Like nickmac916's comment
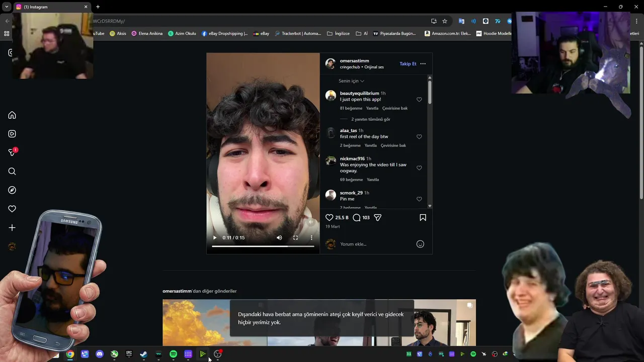The height and width of the screenshot is (362, 644). [x=419, y=168]
